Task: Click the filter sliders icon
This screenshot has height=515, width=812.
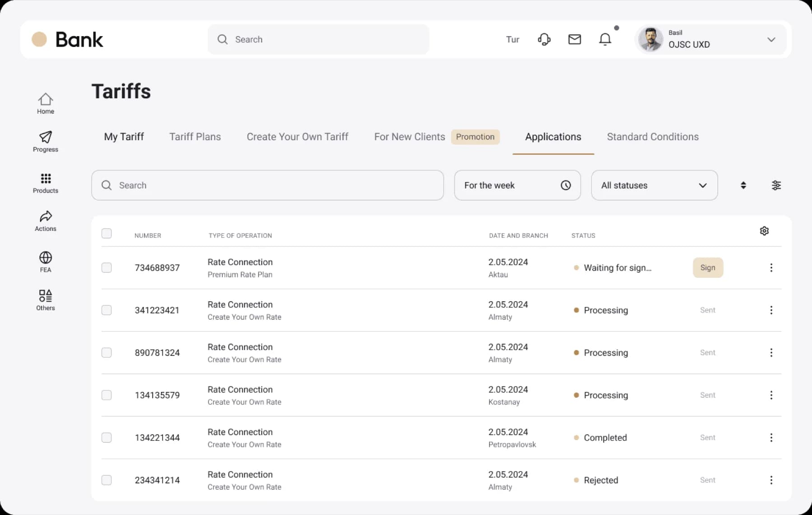Action: point(776,185)
